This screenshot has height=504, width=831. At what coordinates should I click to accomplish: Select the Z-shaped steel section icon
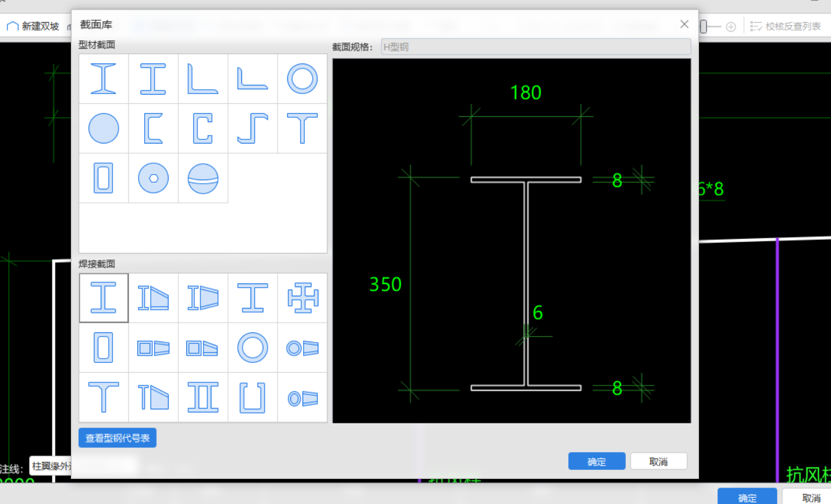252,128
